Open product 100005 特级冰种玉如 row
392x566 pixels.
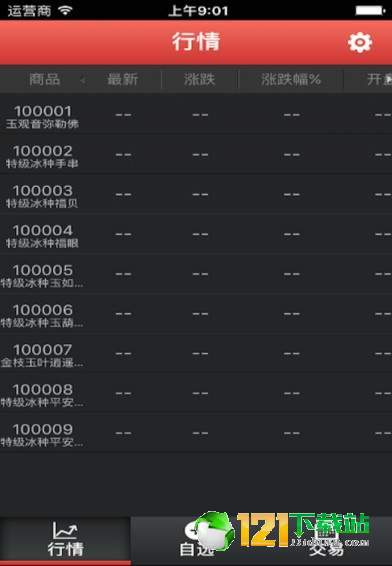point(196,274)
